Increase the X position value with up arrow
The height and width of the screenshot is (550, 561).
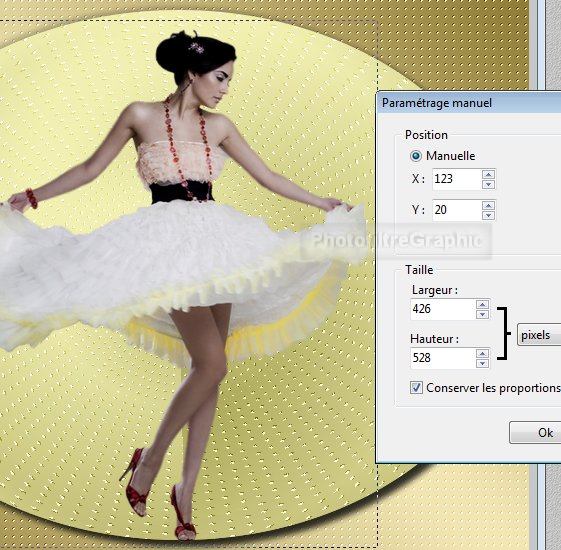[x=488, y=174]
